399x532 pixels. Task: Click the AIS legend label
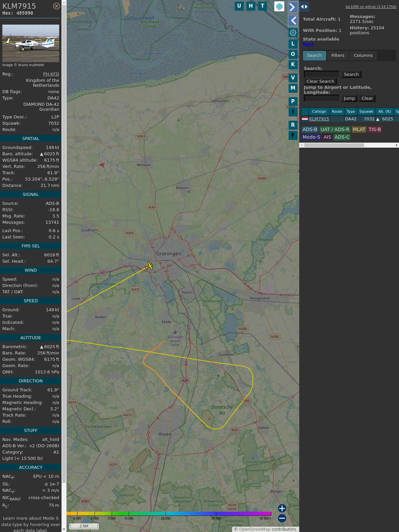pos(328,137)
